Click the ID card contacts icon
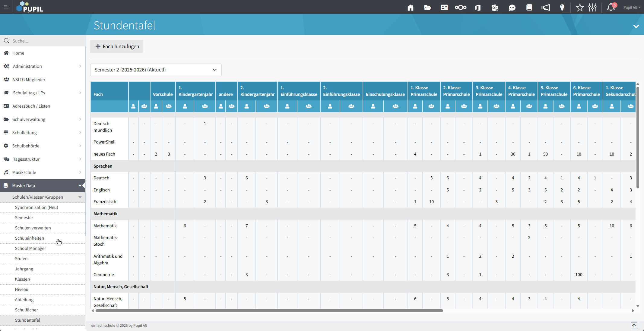The width and height of the screenshot is (644, 331). (444, 8)
